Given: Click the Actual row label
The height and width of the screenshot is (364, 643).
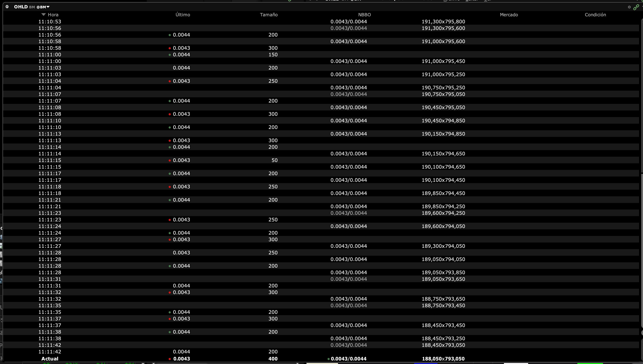Looking at the screenshot, I should click(50, 359).
